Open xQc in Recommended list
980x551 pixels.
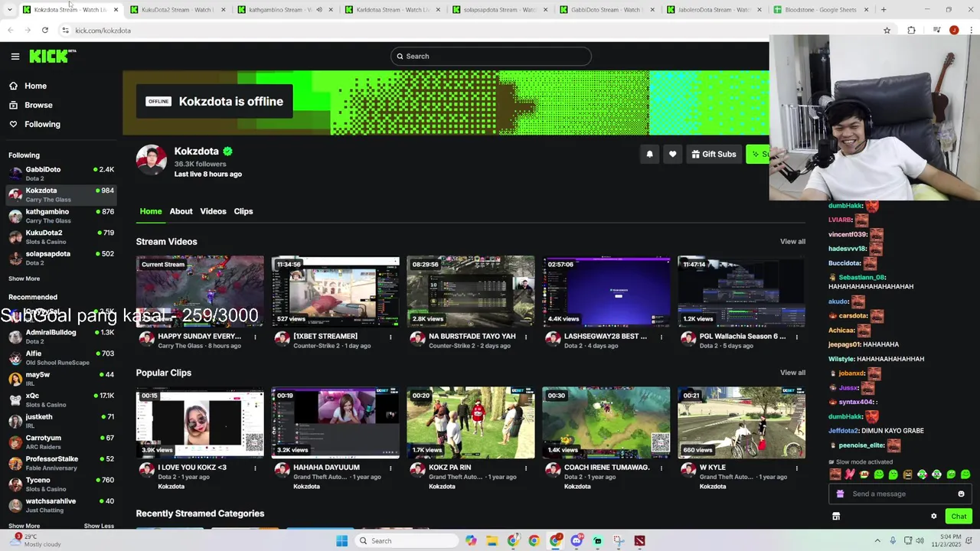pos(61,399)
